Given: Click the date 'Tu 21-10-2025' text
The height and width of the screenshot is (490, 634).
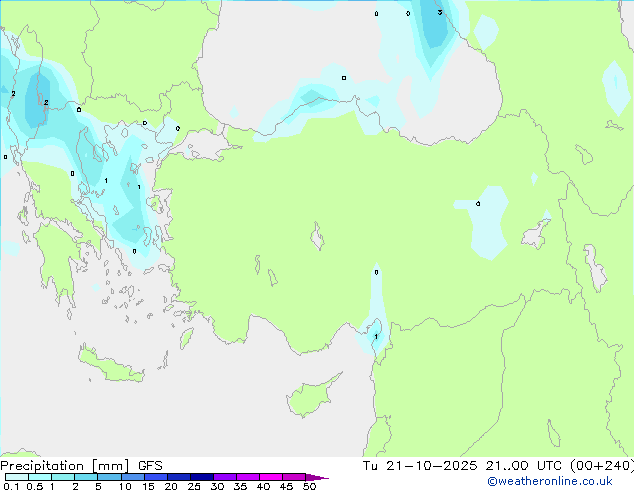Looking at the screenshot, I should pyautogui.click(x=420, y=466).
